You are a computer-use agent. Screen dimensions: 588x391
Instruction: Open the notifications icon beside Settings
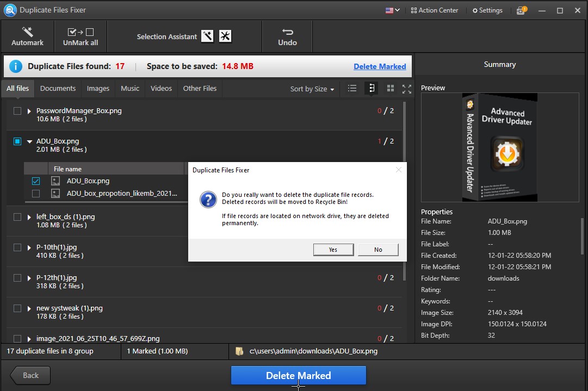pos(521,10)
